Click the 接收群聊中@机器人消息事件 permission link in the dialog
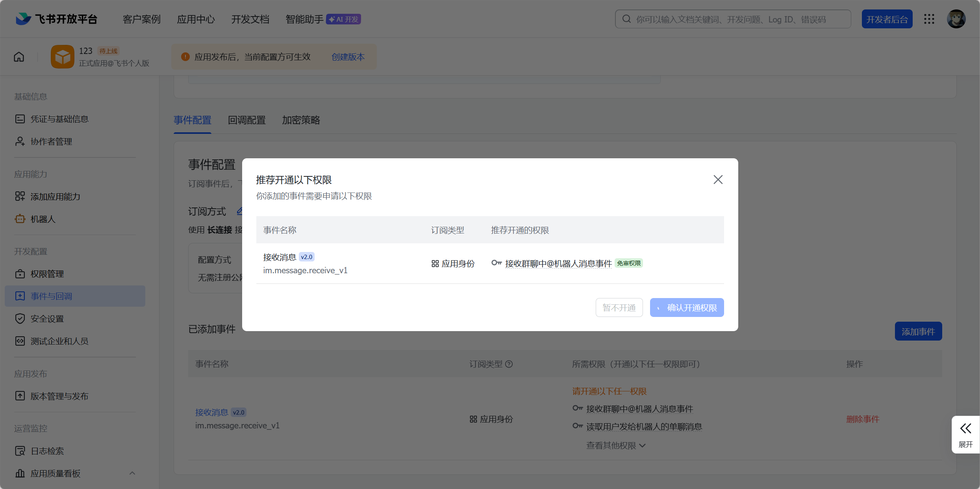Screen dimensions: 980x489 [558, 264]
